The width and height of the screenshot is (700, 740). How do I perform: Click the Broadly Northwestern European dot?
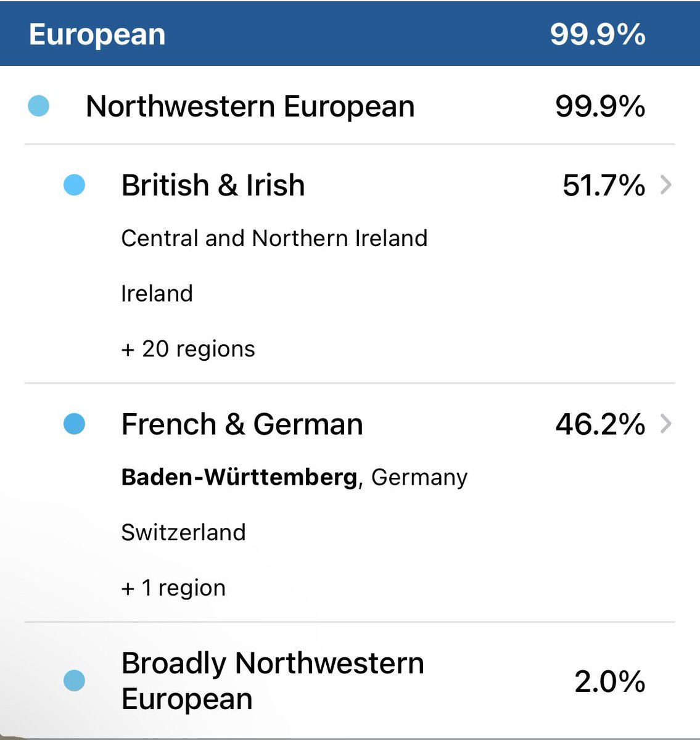click(74, 681)
